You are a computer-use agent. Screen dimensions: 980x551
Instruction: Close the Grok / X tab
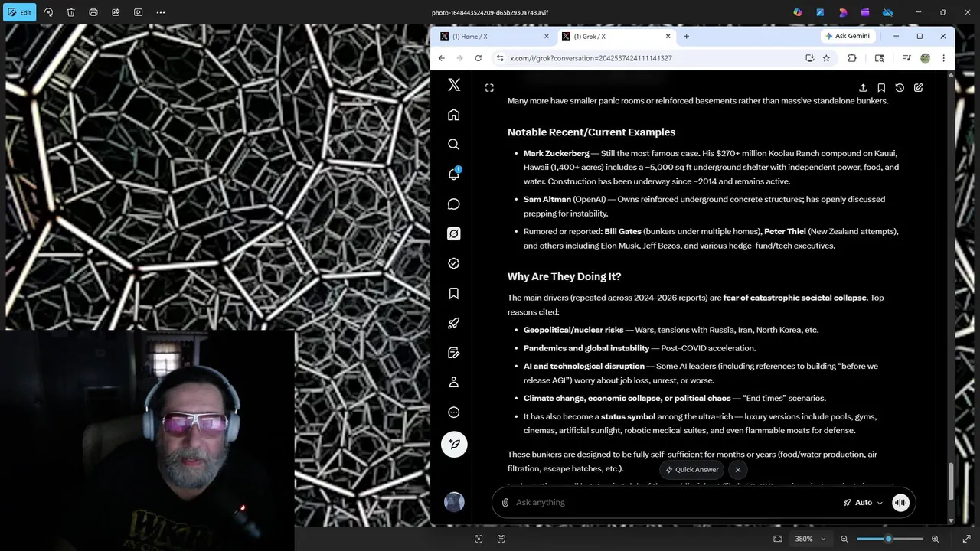(x=668, y=36)
